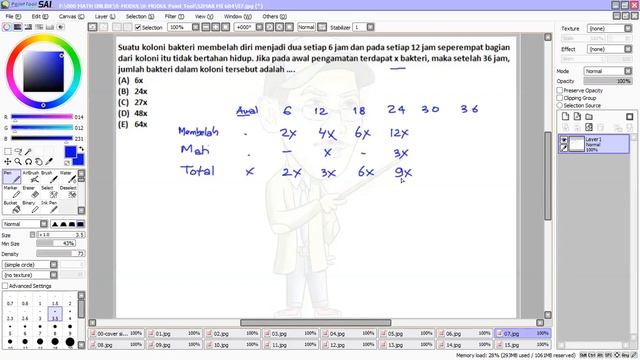Open the no texture brush dropdown

[x=30, y=275]
